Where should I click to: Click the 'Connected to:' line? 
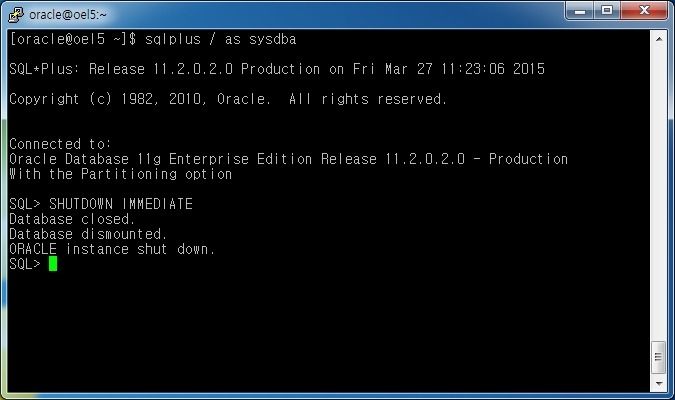(60, 144)
